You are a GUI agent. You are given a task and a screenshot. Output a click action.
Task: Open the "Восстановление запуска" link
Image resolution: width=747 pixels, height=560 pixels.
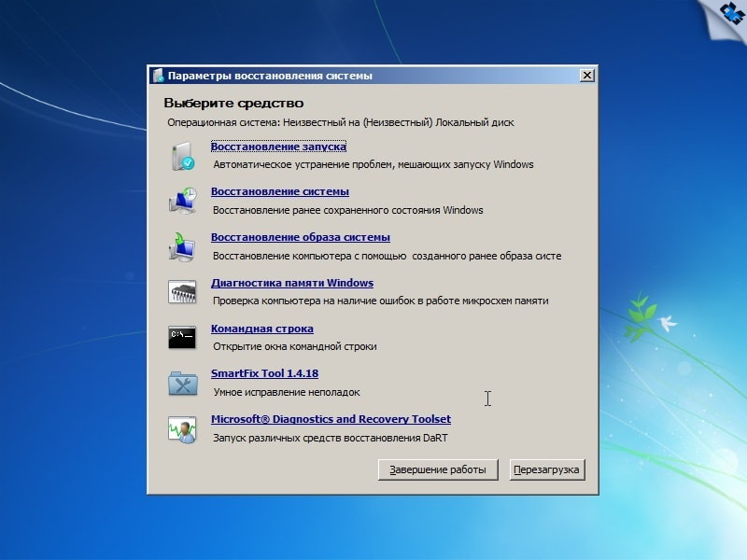tap(278, 147)
